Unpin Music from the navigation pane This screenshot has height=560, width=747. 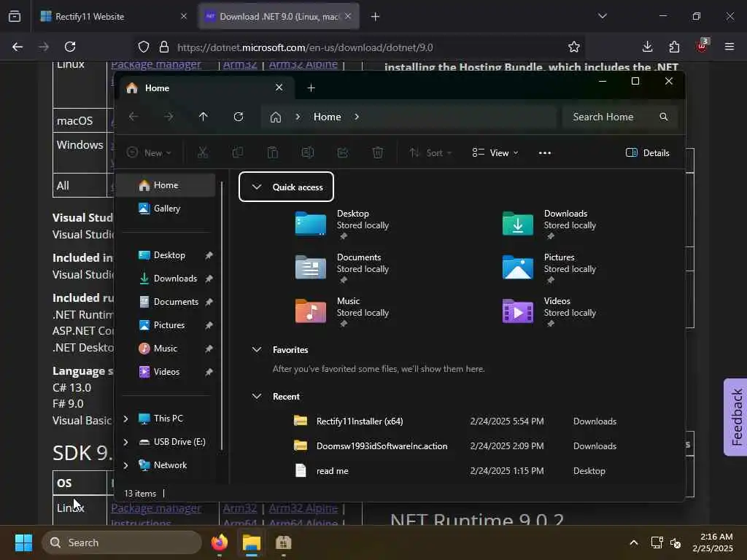209,349
